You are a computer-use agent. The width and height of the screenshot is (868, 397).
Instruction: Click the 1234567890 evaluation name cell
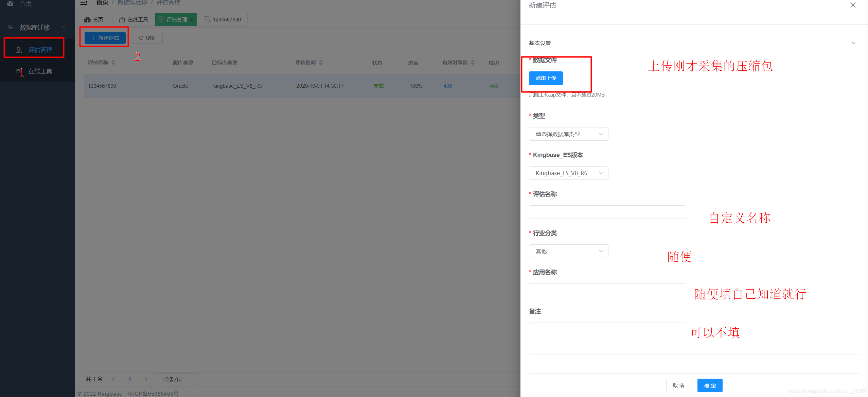[x=102, y=86]
